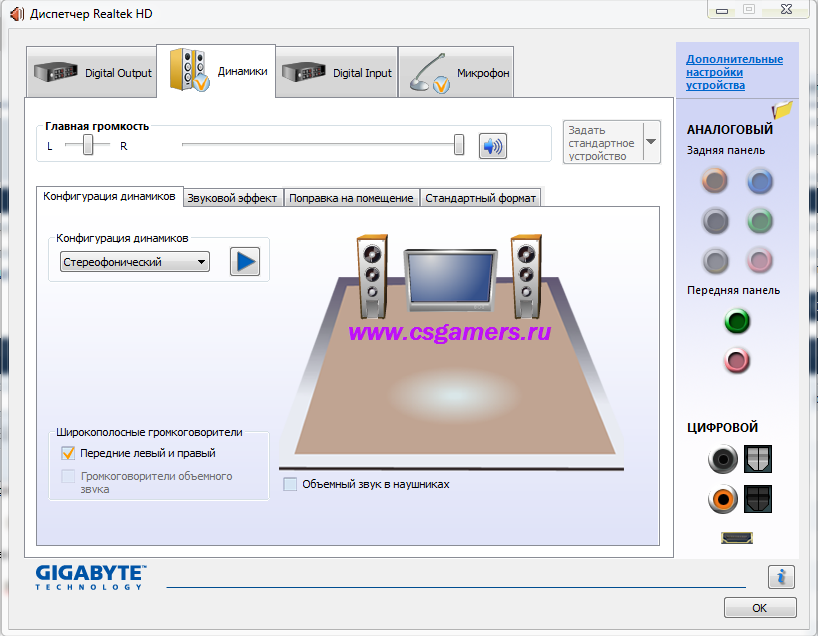818x636 pixels.
Task: Click the main volume slider handle
Action: [x=459, y=145]
